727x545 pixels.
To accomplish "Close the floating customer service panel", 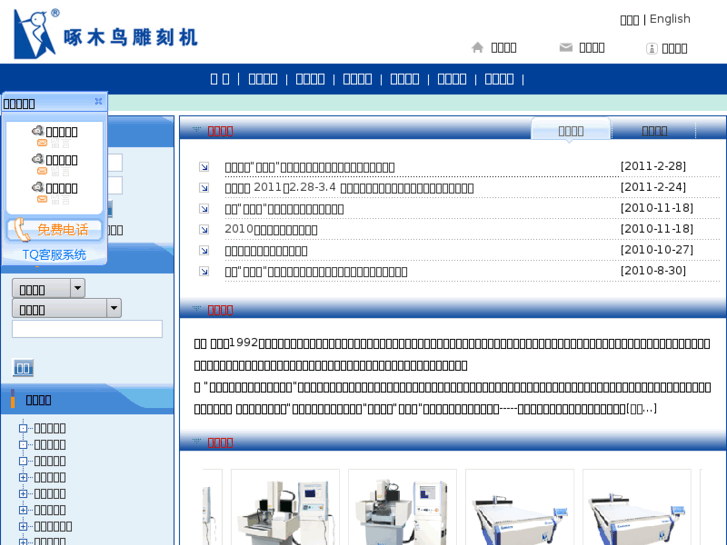I will coord(98,101).
